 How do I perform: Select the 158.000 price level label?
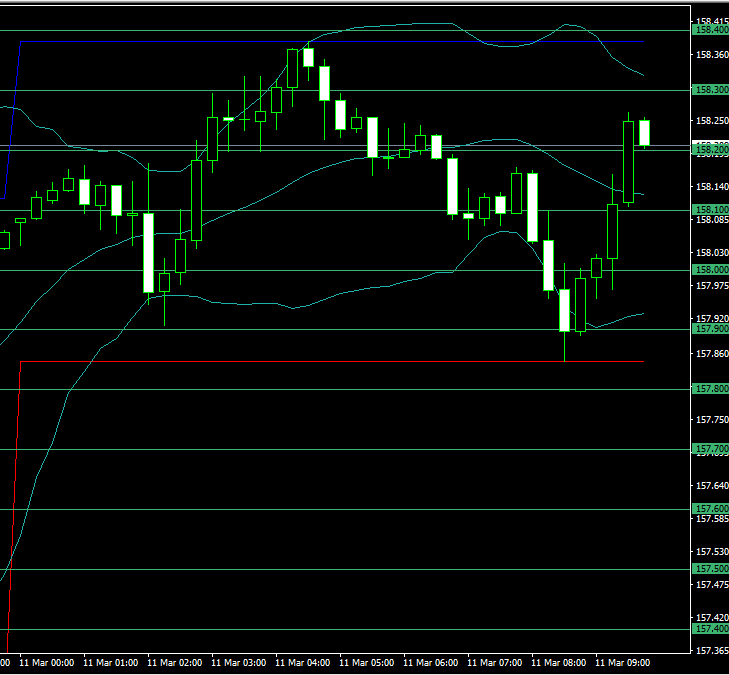point(710,269)
